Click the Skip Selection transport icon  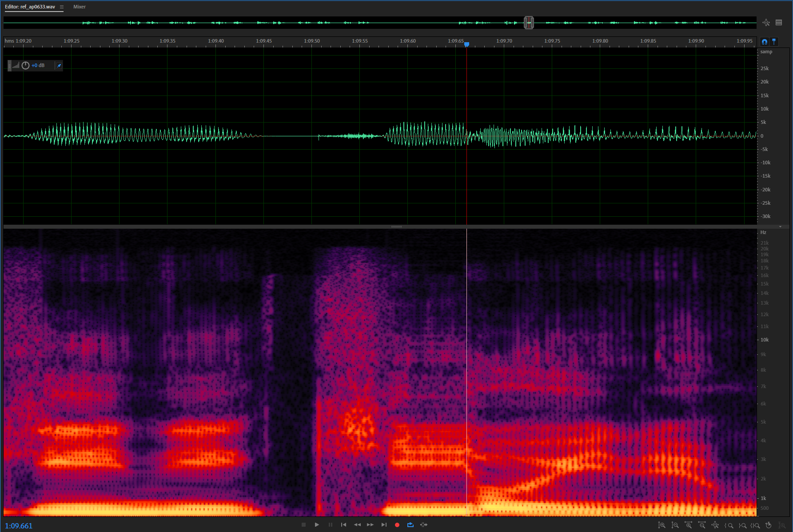click(x=424, y=525)
